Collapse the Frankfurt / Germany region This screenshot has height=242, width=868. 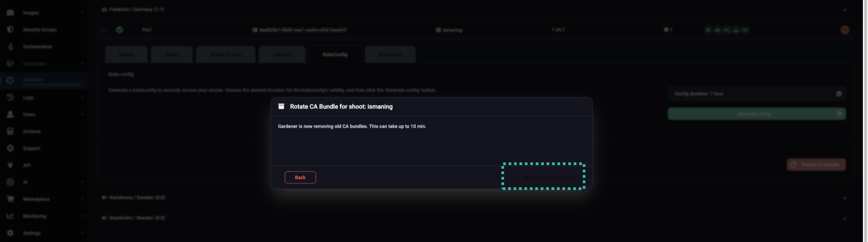click(844, 10)
